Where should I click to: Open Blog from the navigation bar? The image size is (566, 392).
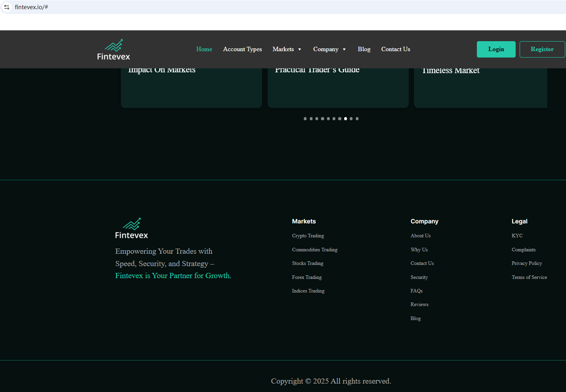pyautogui.click(x=364, y=49)
